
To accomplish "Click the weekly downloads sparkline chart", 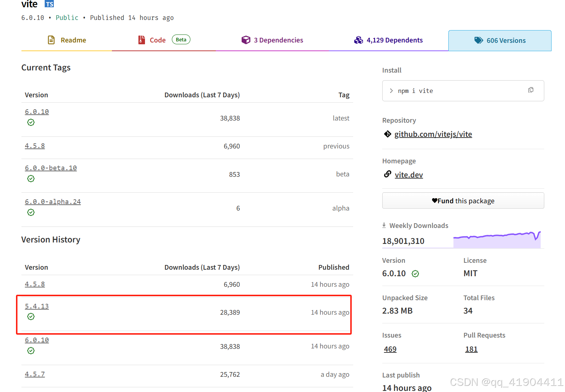I will [497, 240].
